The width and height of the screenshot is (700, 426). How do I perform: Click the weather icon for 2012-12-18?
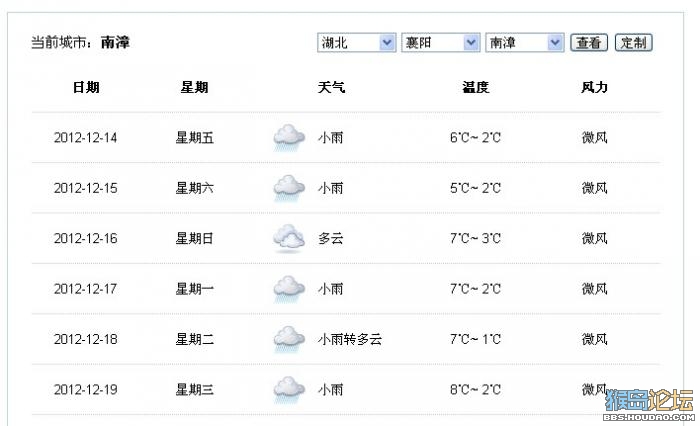click(289, 339)
